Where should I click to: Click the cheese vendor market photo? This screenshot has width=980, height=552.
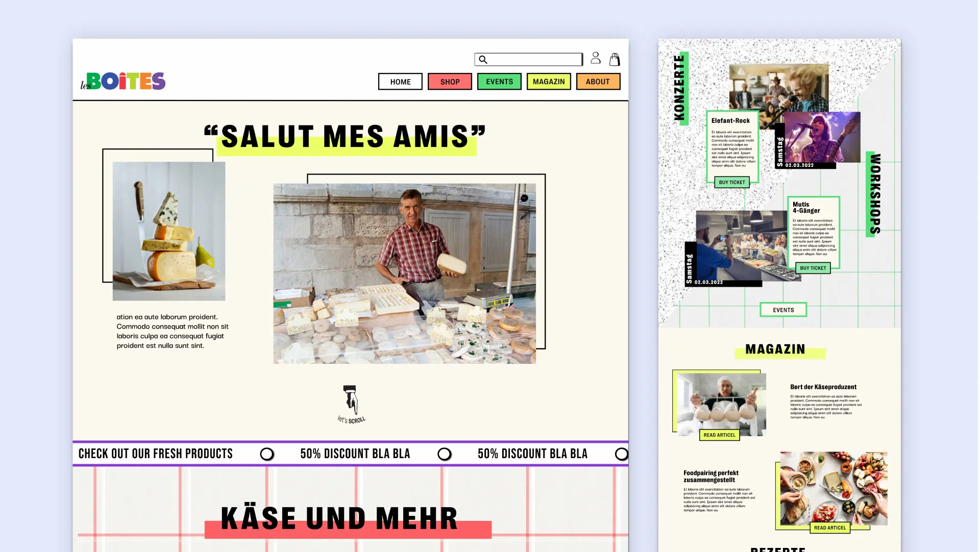pos(404,273)
